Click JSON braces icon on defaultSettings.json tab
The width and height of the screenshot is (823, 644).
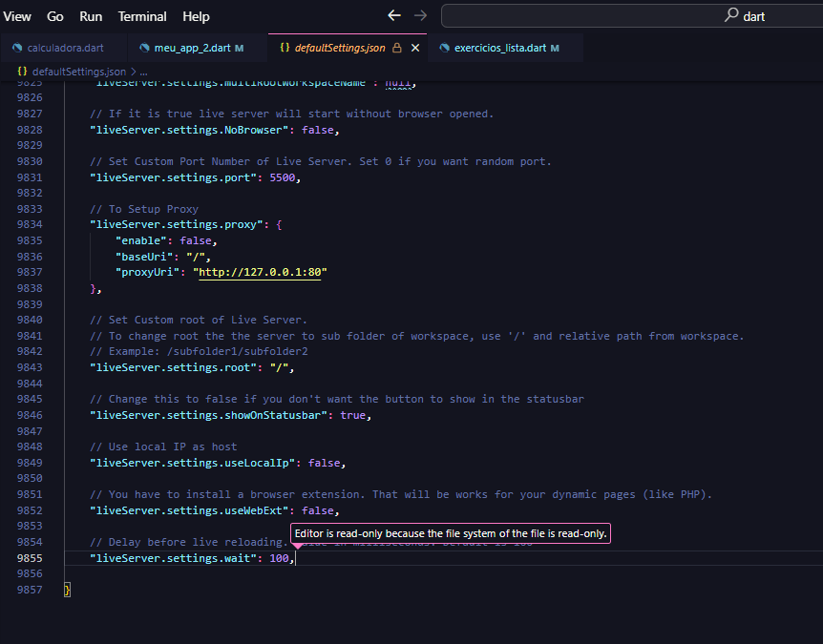tap(285, 47)
